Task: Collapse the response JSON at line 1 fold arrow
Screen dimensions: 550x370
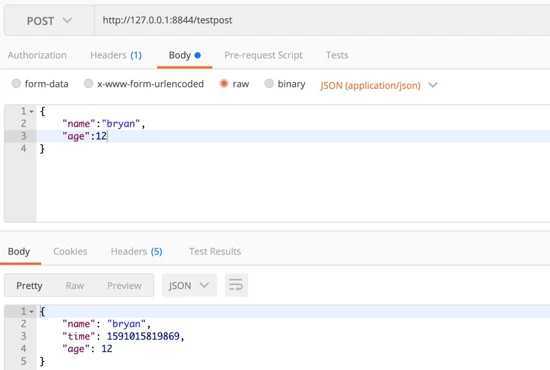Action: 32,311
